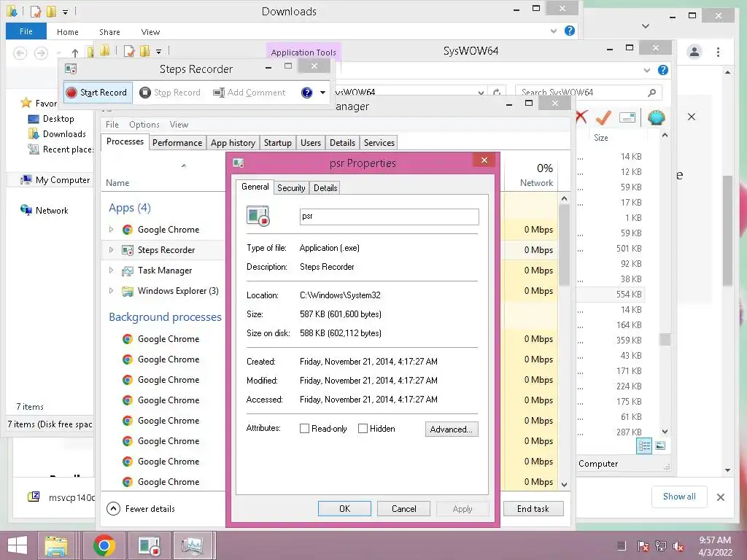Screen dimensions: 747x560
Task: Open the Home ribbon tab in Downloads
Action: coord(68,32)
